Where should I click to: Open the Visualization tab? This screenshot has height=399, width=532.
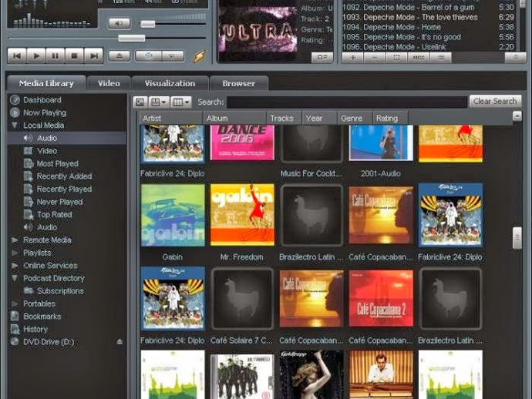tap(170, 83)
